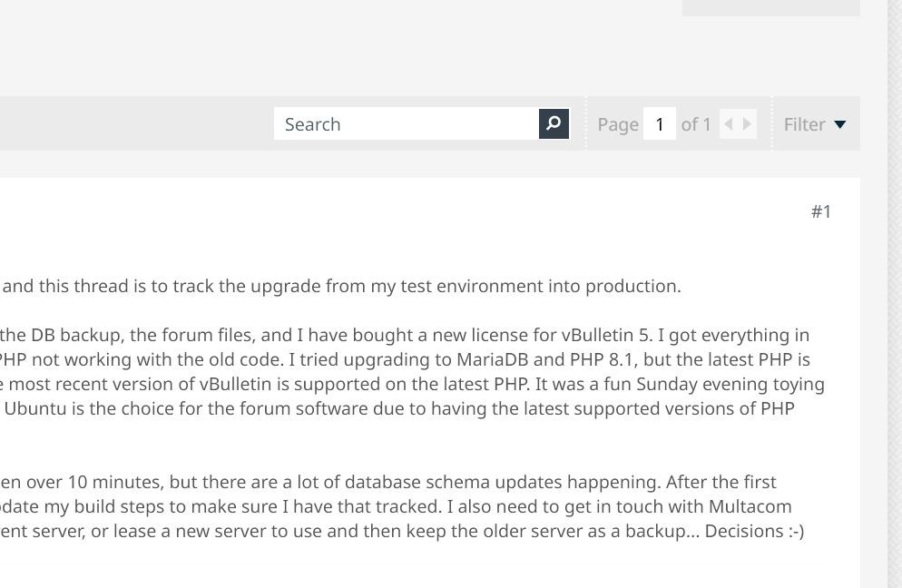Go to the previous page arrow

tap(729, 123)
